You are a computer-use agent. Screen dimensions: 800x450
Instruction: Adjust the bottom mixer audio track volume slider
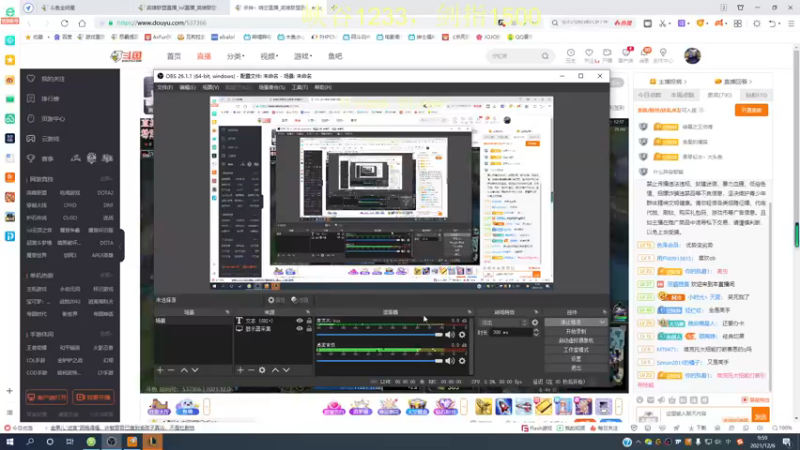click(x=379, y=361)
